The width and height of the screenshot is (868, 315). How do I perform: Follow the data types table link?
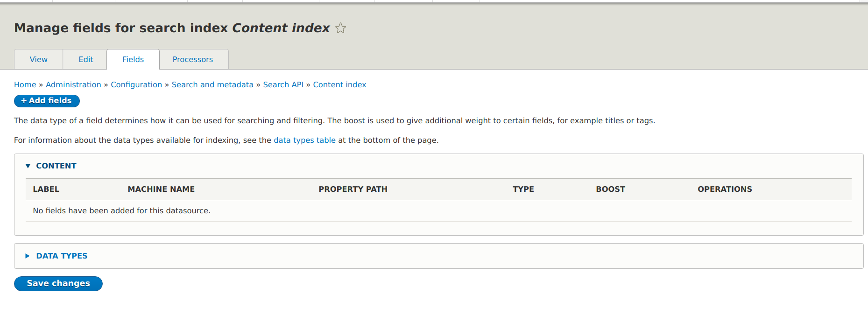(304, 140)
